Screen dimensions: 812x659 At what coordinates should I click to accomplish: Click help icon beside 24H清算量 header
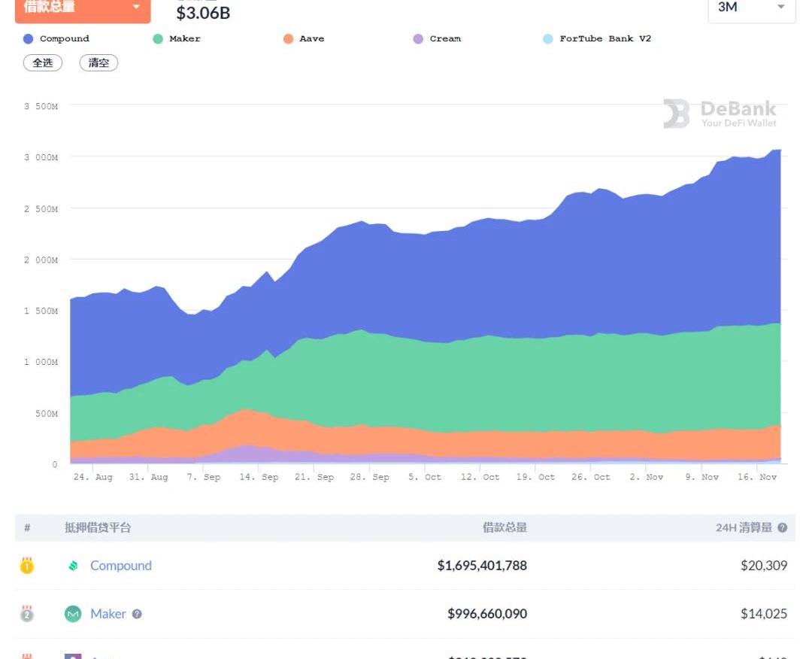782,528
